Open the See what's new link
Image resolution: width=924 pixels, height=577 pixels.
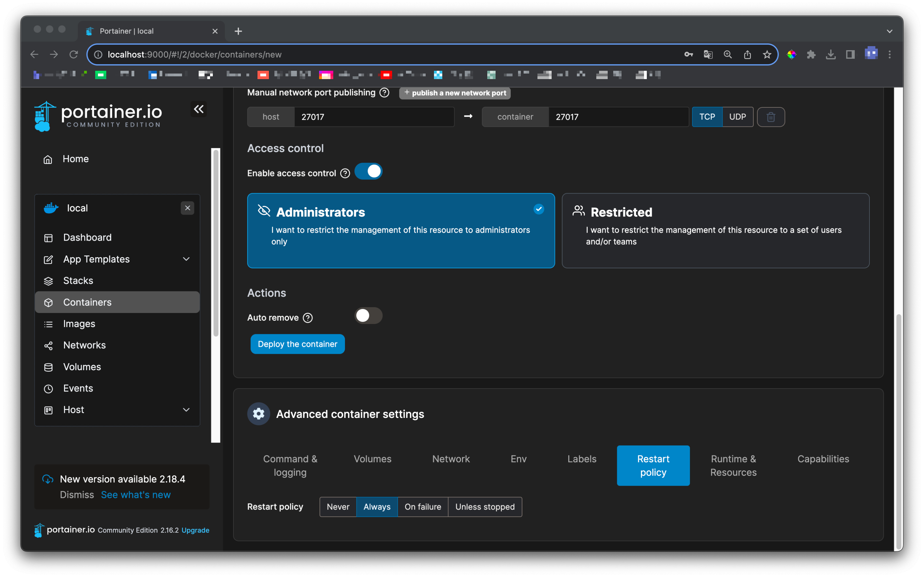coord(136,495)
